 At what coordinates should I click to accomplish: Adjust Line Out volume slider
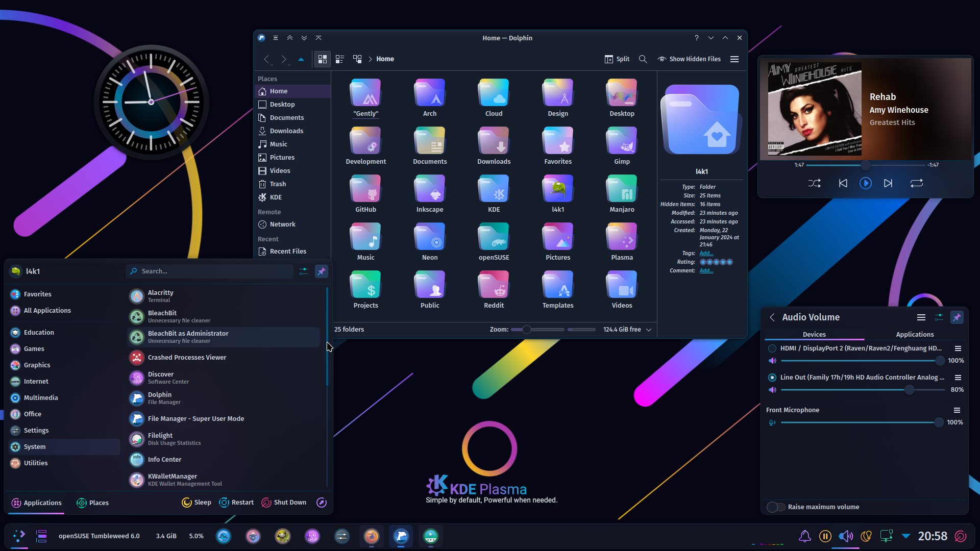[863, 390]
